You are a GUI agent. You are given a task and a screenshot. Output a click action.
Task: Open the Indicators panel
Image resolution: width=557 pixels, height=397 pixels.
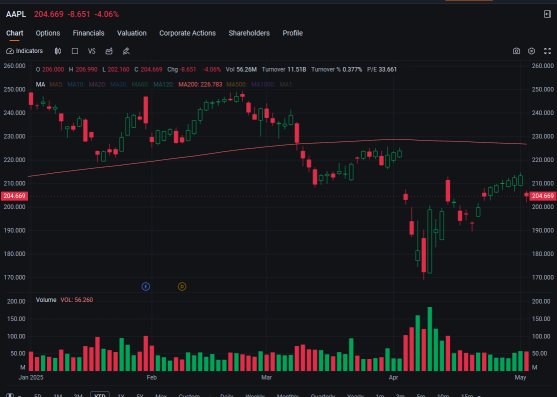tap(25, 51)
